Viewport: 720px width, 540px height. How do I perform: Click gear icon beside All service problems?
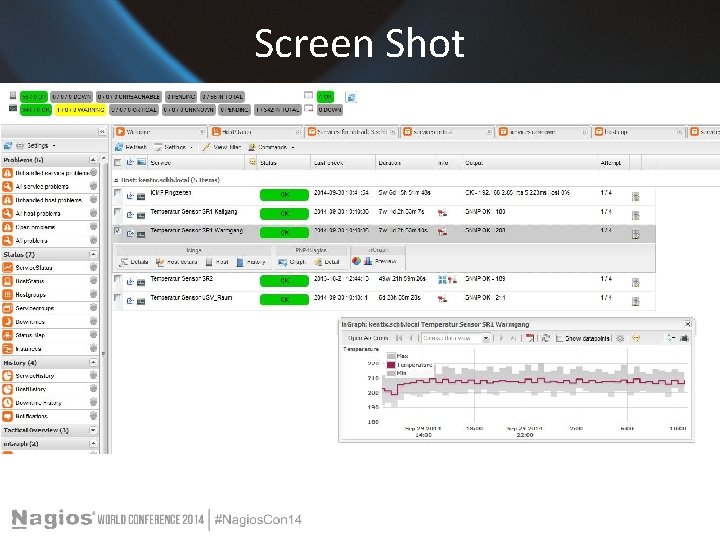(x=93, y=186)
